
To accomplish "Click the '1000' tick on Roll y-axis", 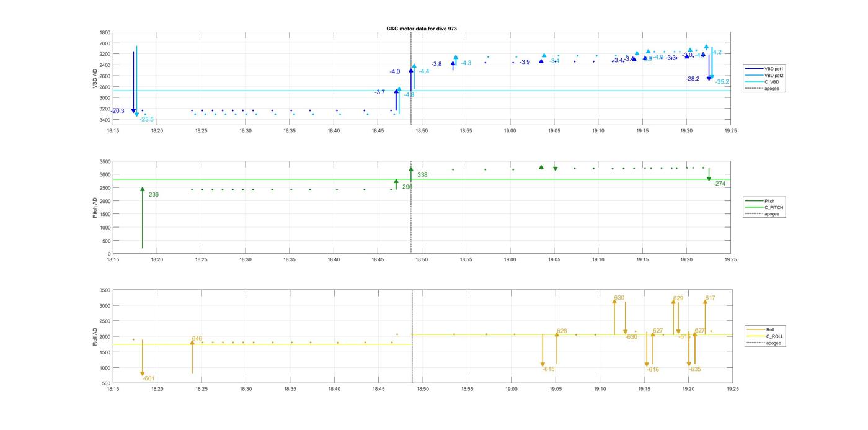I will click(x=105, y=368).
